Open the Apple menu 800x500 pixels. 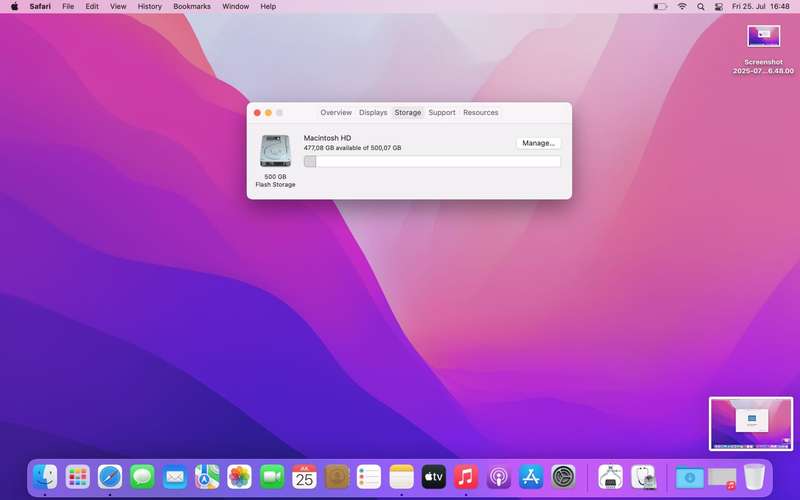pyautogui.click(x=14, y=7)
